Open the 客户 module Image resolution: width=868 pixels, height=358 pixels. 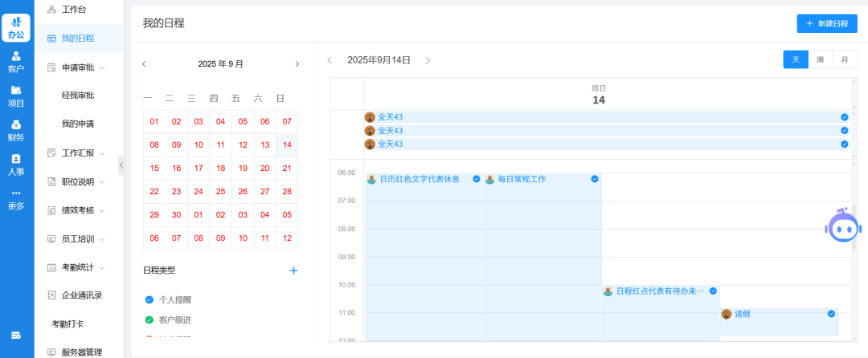click(16, 62)
